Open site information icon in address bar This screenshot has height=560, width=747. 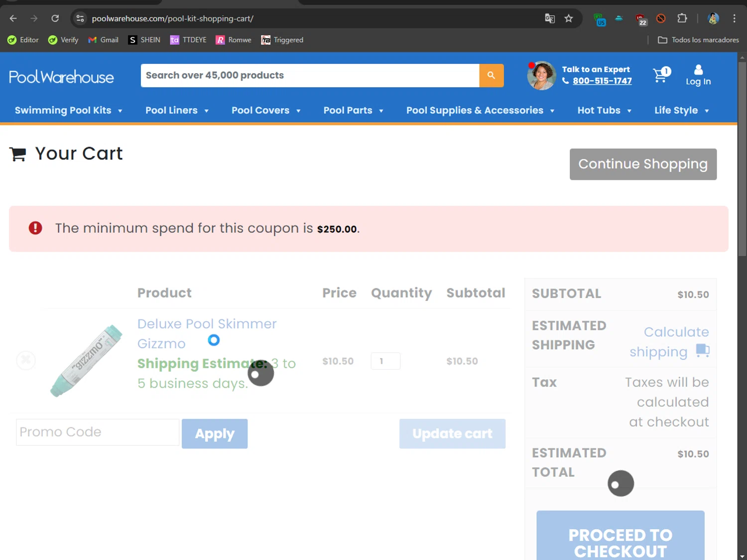click(80, 18)
